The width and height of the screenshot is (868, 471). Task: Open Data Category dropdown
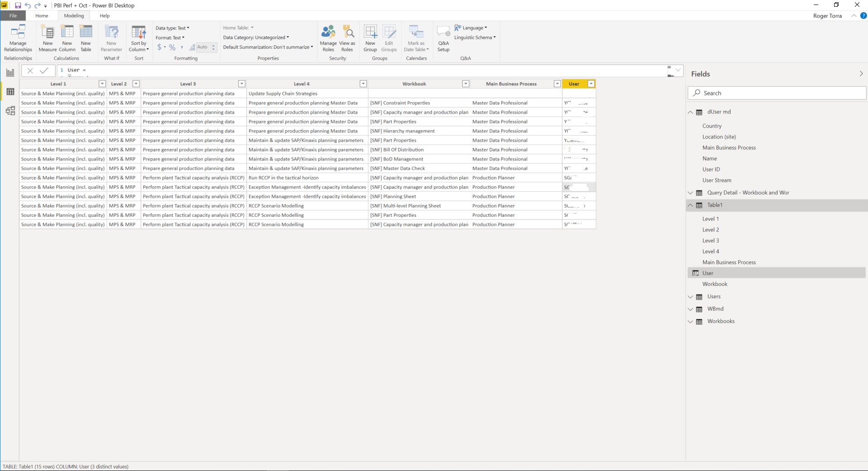[256, 38]
